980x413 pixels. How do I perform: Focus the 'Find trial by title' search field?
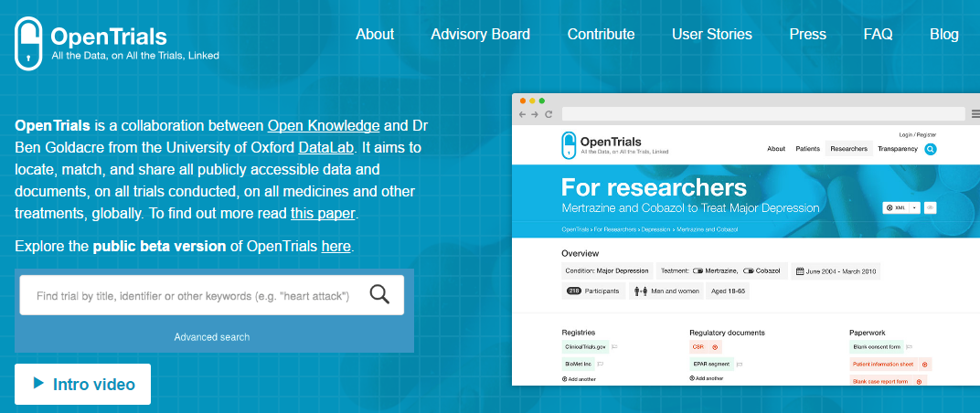(212, 295)
